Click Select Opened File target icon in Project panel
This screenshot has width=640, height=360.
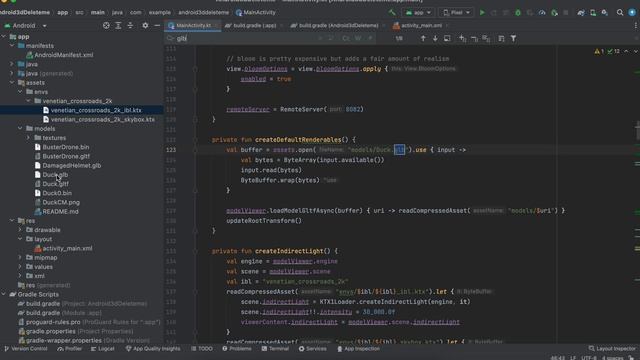[x=106, y=25]
